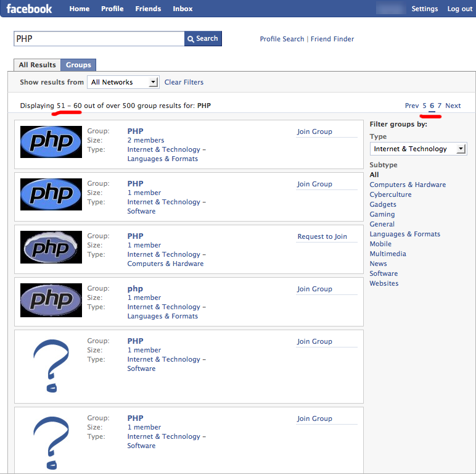Filter by Websites subtype
476x474 pixels.
point(384,283)
